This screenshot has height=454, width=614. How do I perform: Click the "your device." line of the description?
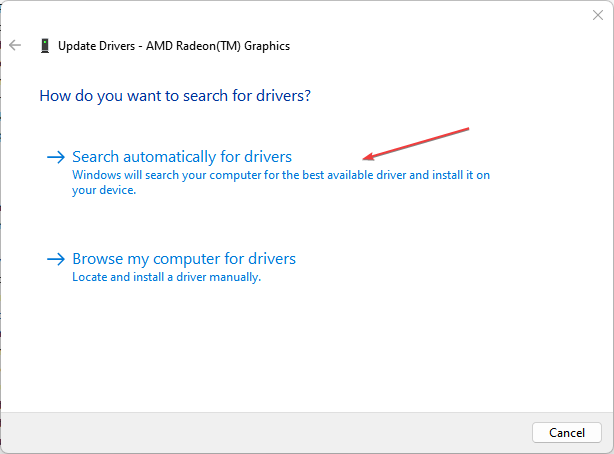click(x=104, y=189)
